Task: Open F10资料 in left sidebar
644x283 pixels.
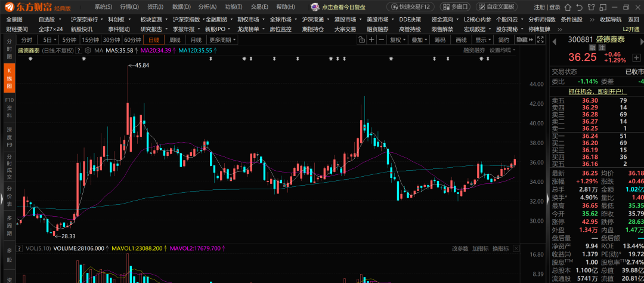Action: 10,107
